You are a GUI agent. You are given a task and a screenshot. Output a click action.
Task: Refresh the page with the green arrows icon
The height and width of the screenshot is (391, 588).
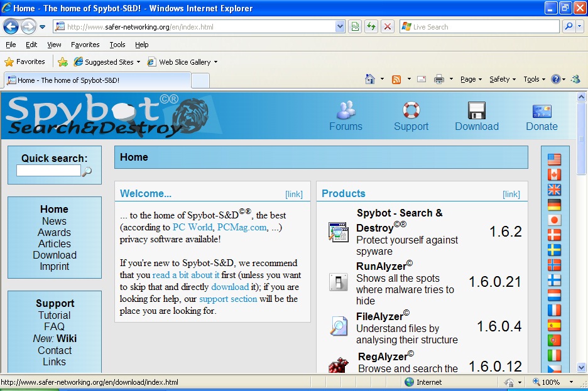371,26
